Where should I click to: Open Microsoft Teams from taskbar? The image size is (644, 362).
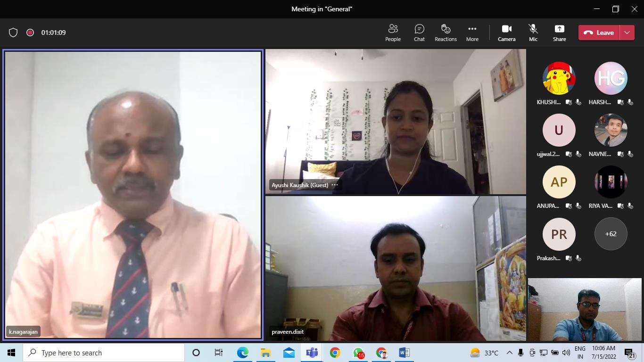coord(312,353)
